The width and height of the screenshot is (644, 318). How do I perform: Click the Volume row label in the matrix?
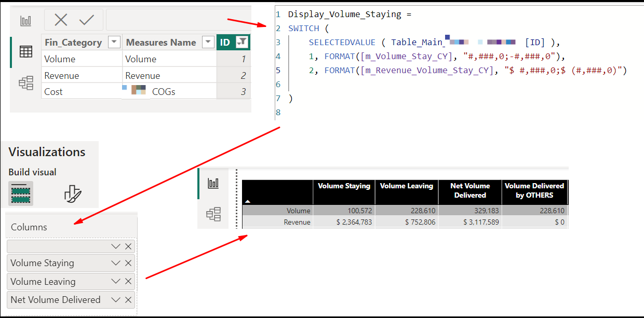pyautogui.click(x=298, y=211)
